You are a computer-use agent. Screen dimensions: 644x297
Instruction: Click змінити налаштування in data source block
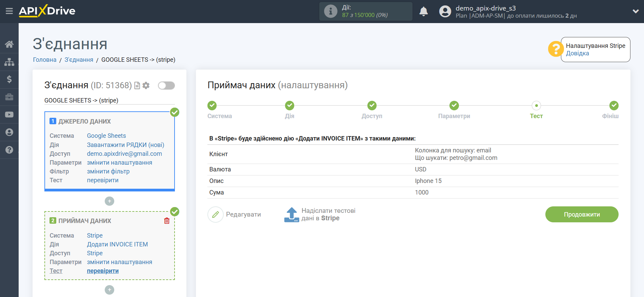click(119, 163)
